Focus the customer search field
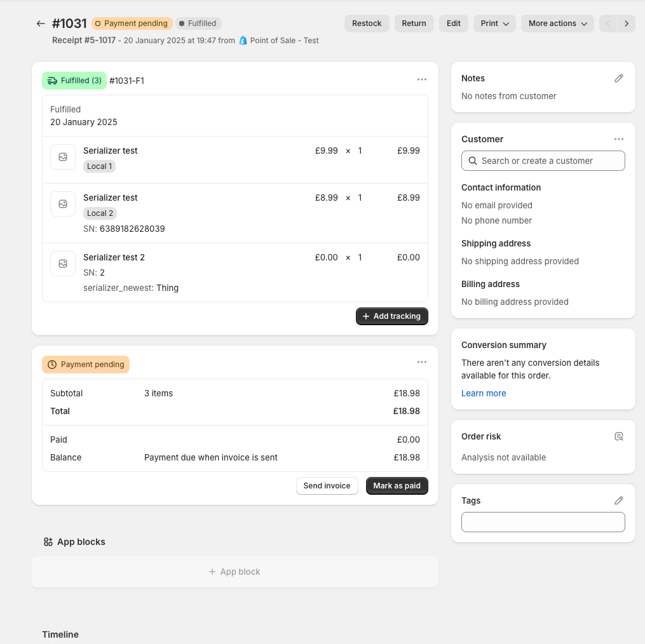 (543, 161)
